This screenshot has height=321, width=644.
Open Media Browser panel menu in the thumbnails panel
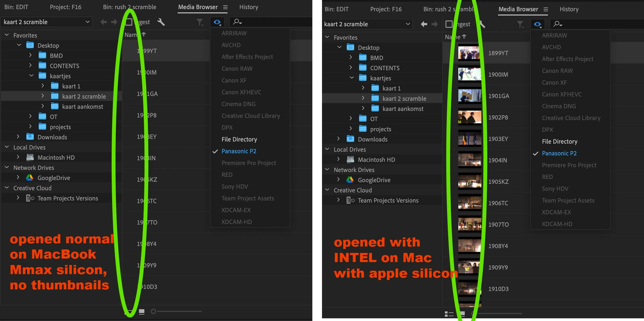(546, 9)
